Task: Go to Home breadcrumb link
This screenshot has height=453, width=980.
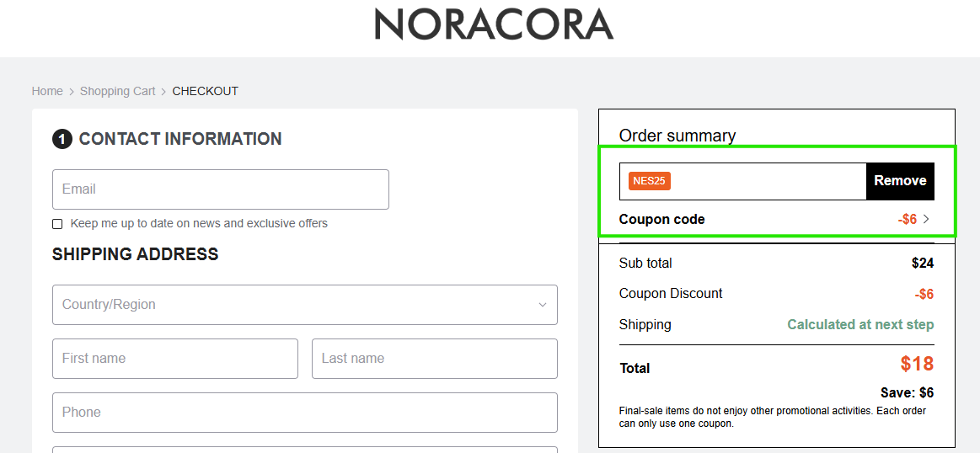Action: pyautogui.click(x=47, y=91)
